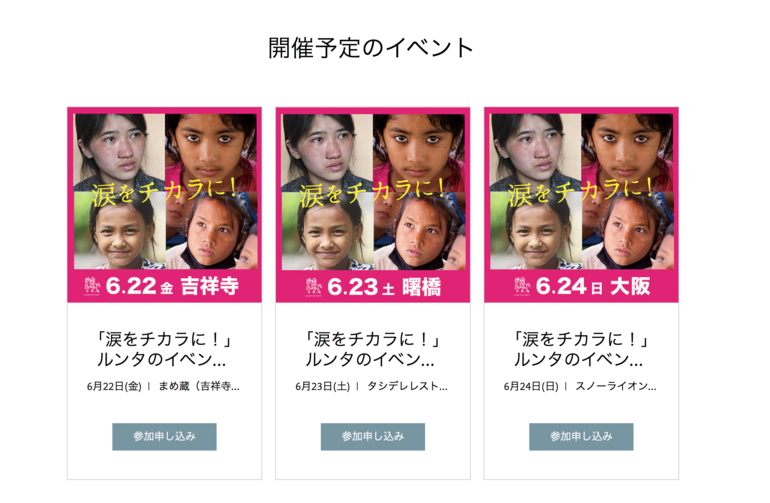The width and height of the screenshot is (770, 503).
Task: Open the 6.22 吉祥寺 event poster image
Action: 165,205
